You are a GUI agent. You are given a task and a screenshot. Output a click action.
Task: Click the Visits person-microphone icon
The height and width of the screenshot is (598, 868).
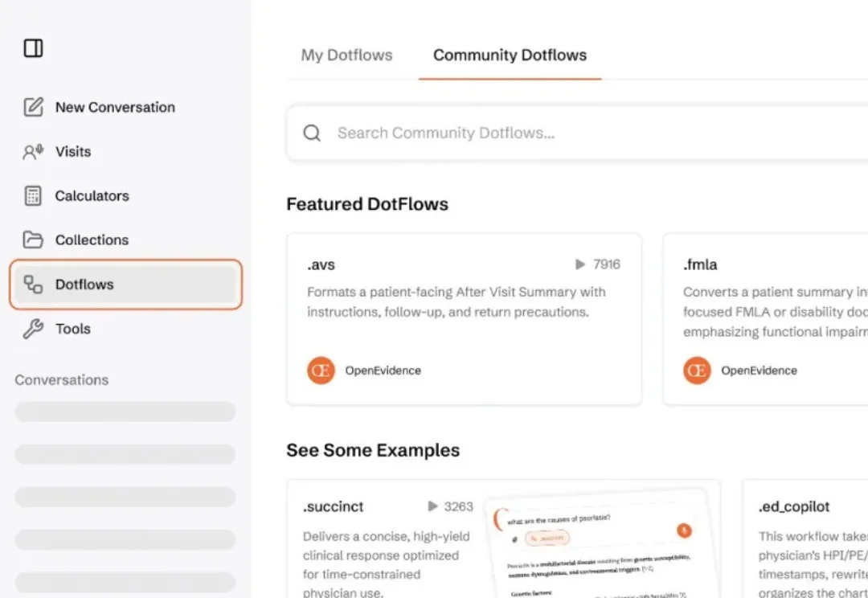click(x=33, y=152)
